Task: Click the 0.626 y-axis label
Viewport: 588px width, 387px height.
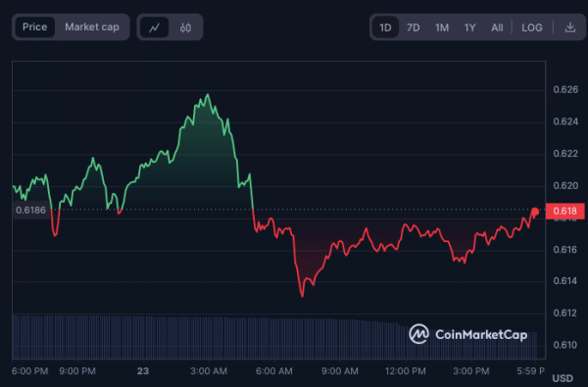Action: click(565, 89)
